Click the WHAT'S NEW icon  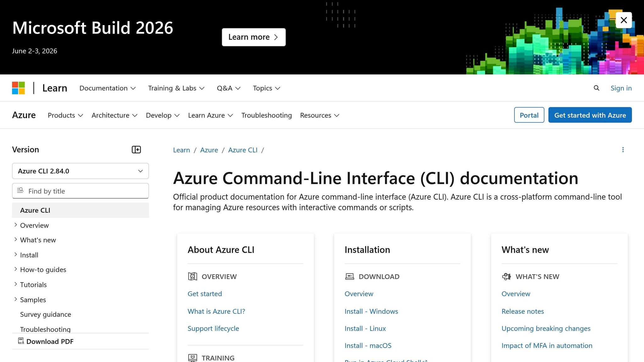[506, 277]
